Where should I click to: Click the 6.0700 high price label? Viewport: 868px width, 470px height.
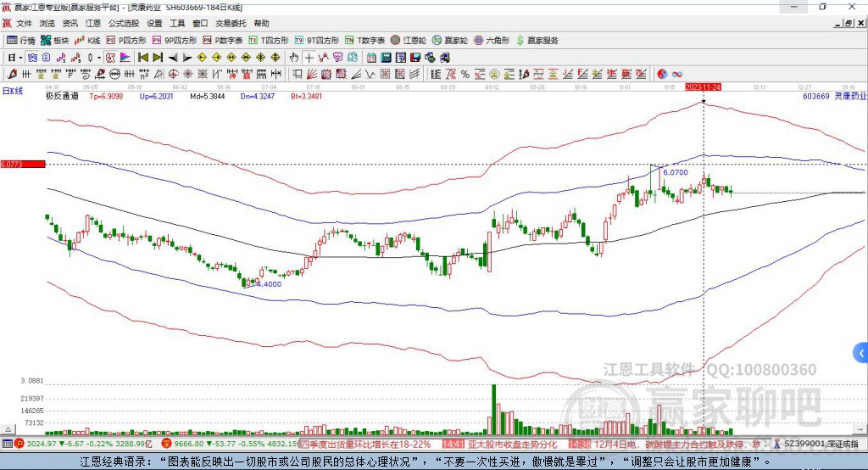click(x=676, y=172)
